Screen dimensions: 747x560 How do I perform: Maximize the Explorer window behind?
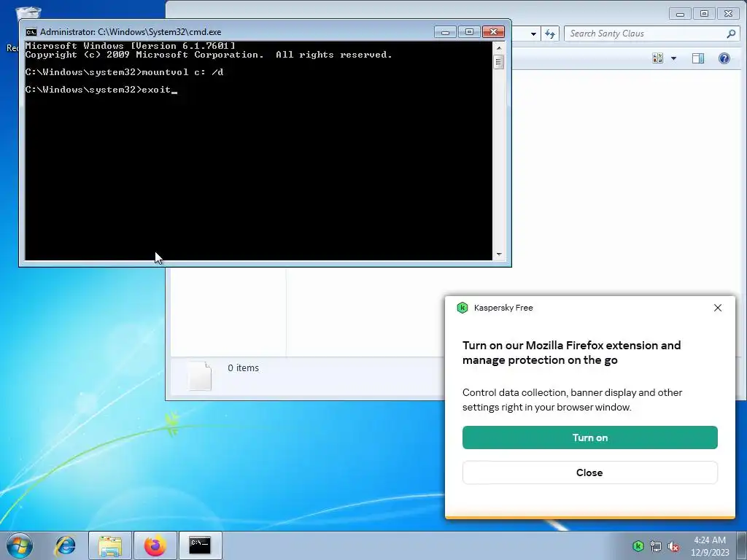tap(704, 14)
